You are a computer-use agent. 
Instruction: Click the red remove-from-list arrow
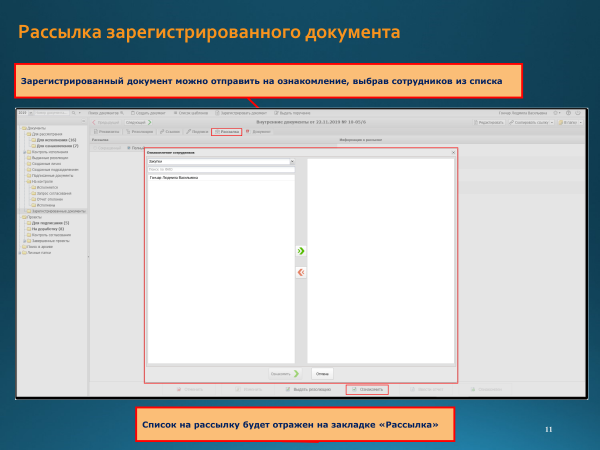pos(301,272)
